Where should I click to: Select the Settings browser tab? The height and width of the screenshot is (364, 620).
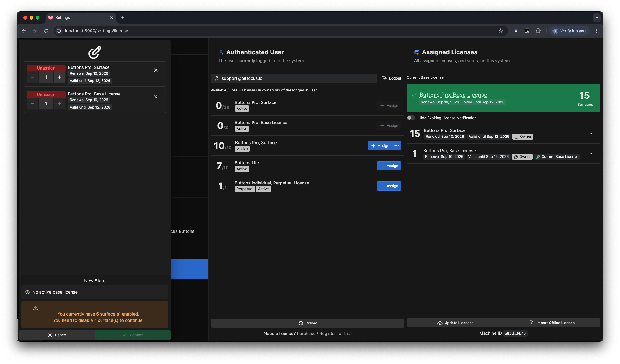tap(81, 18)
